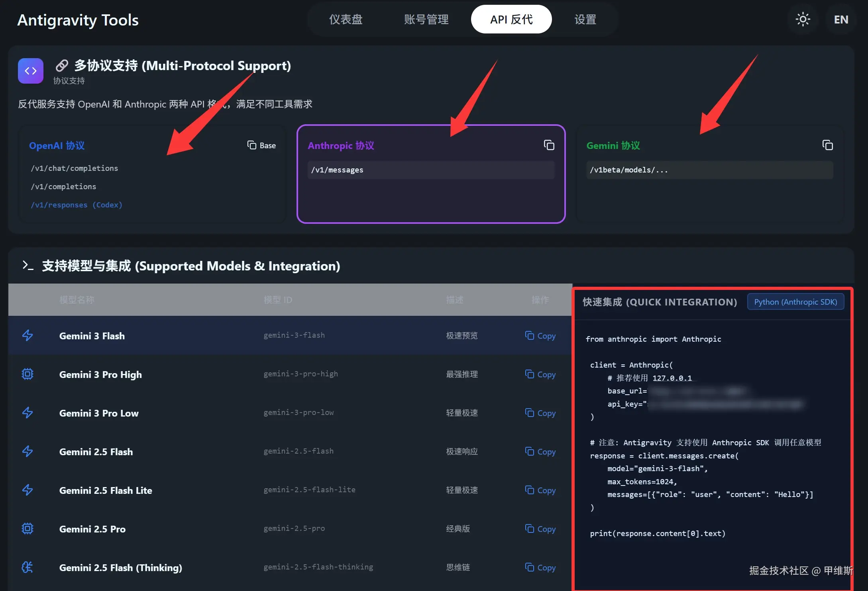The image size is (868, 591).
Task: Click the chip icon beside Gemini 3 Pro High
Action: coord(27,374)
